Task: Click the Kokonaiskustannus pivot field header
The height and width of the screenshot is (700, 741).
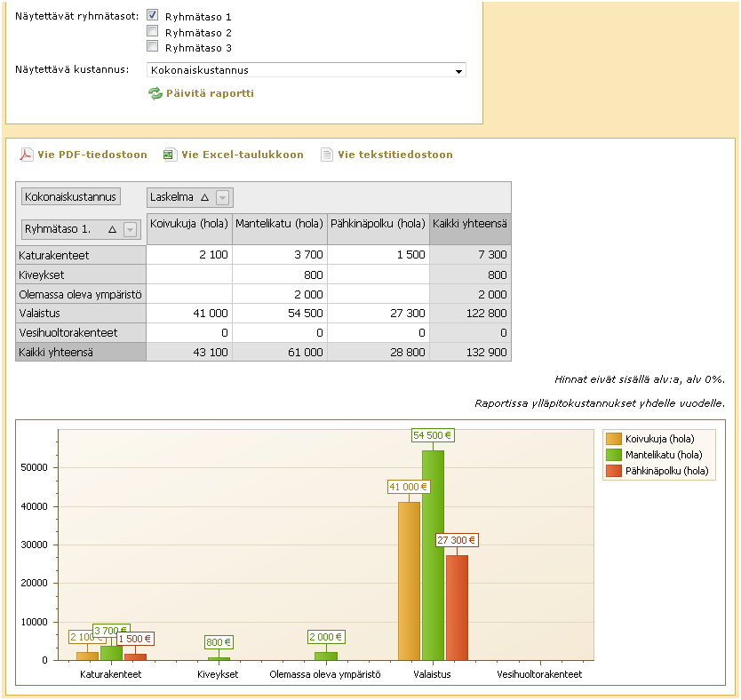Action: click(x=71, y=197)
